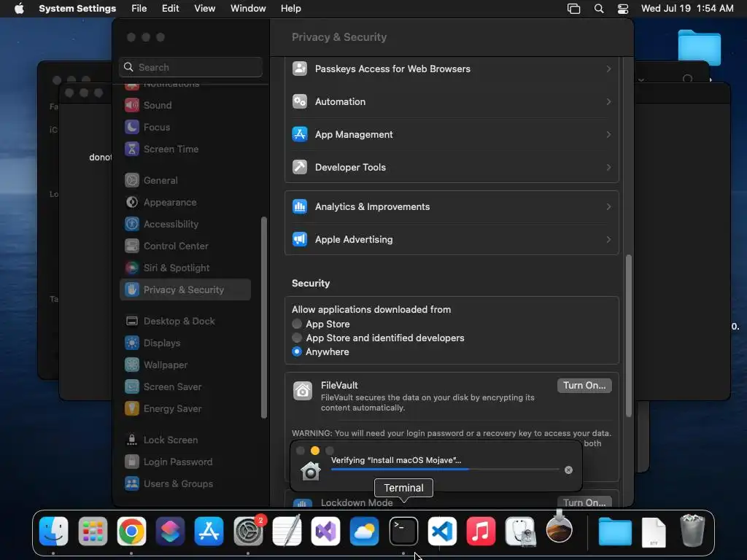747x560 pixels.
Task: Launch Visual Studio Code from Dock
Action: 442,531
